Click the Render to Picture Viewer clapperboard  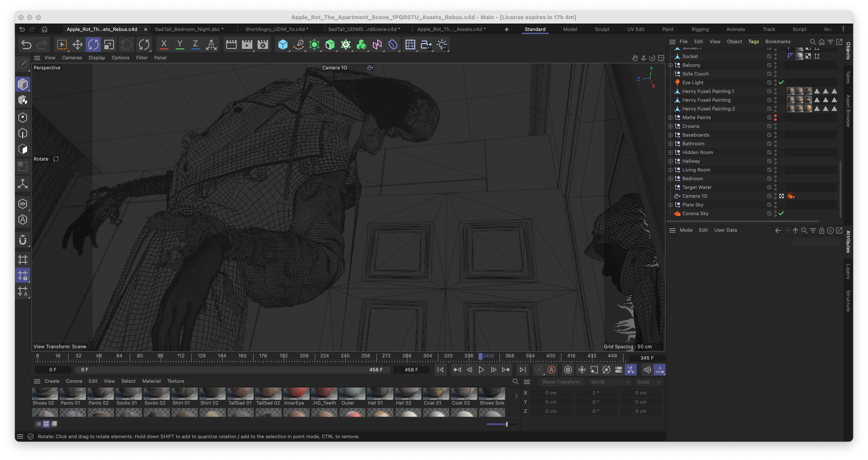coord(247,45)
